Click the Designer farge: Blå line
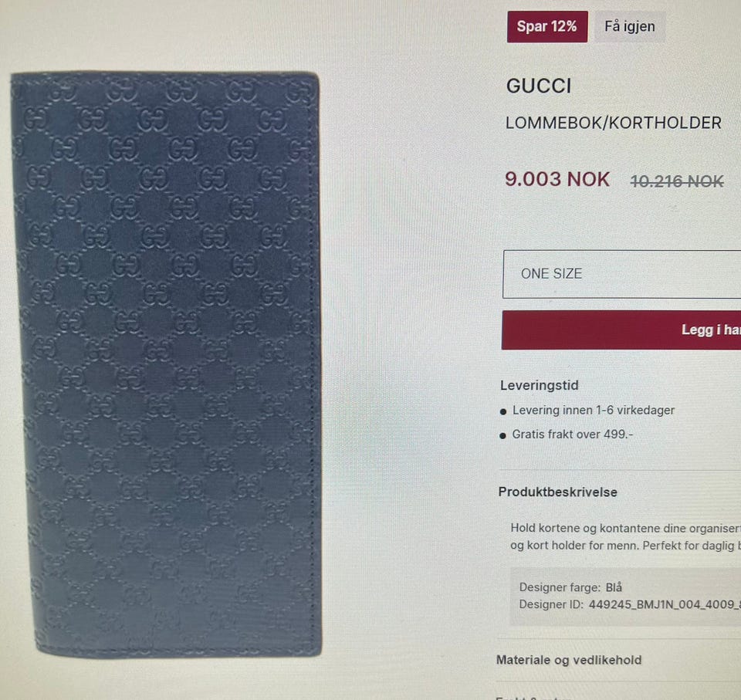741x700 pixels. point(570,587)
